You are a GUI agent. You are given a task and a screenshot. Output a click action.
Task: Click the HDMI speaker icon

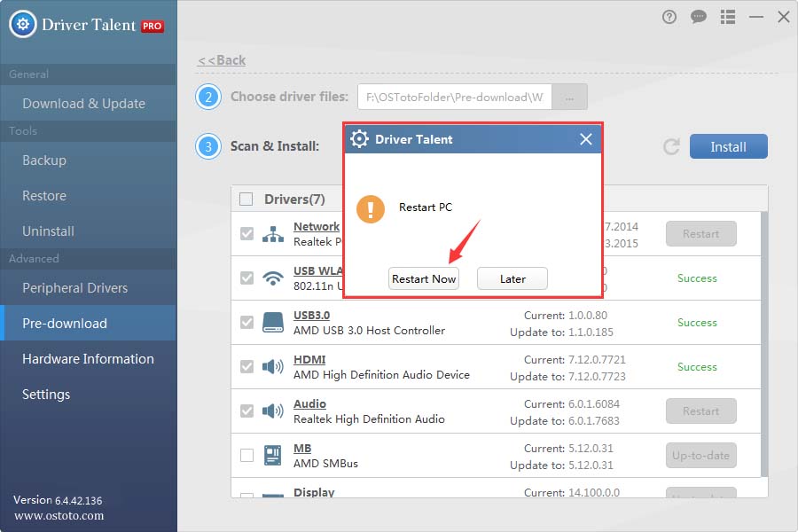[x=273, y=366]
